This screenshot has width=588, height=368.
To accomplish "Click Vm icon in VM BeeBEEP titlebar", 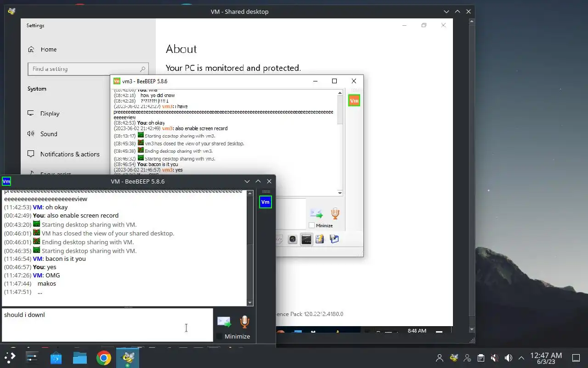I will coord(6,181).
